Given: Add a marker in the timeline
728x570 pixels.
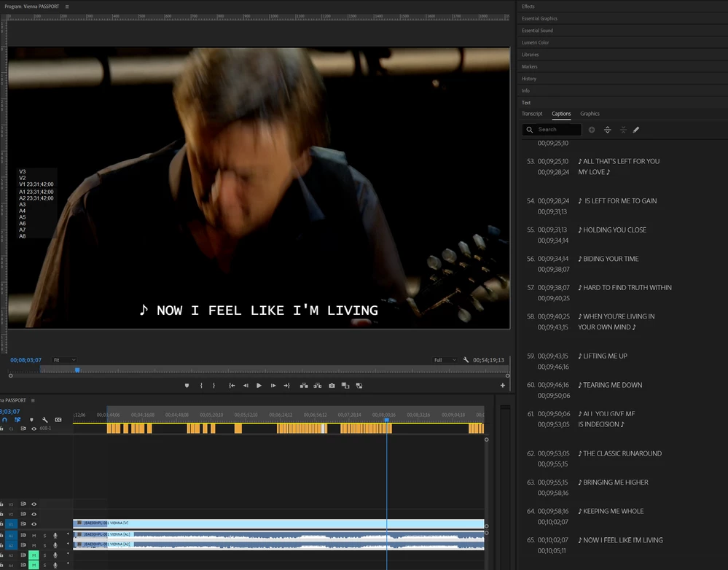Looking at the screenshot, I should click(31, 420).
